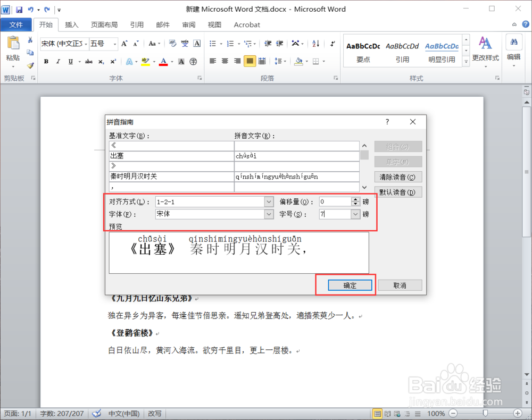The width and height of the screenshot is (532, 420).
Task: Click the 清除读音 button
Action: pyautogui.click(x=398, y=177)
